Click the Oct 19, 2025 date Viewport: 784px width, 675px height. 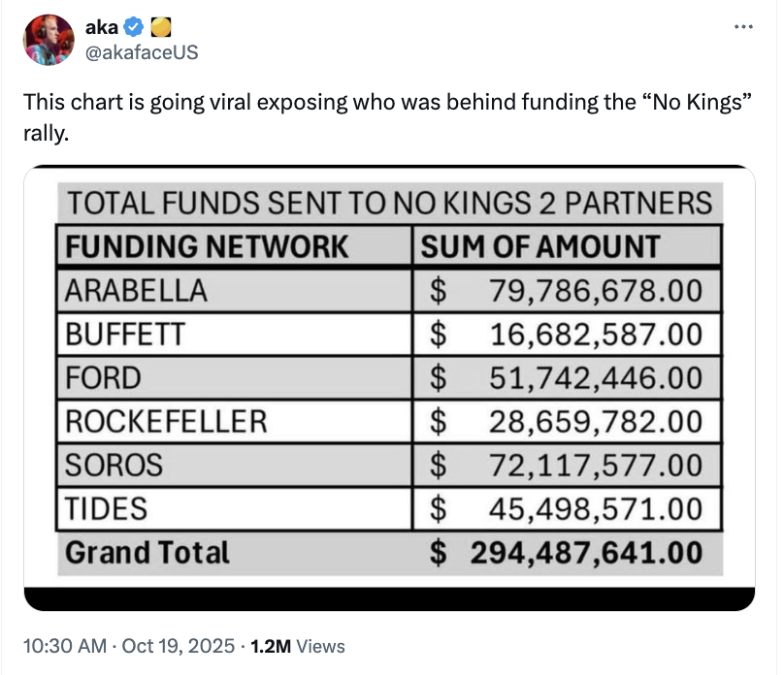(x=182, y=645)
